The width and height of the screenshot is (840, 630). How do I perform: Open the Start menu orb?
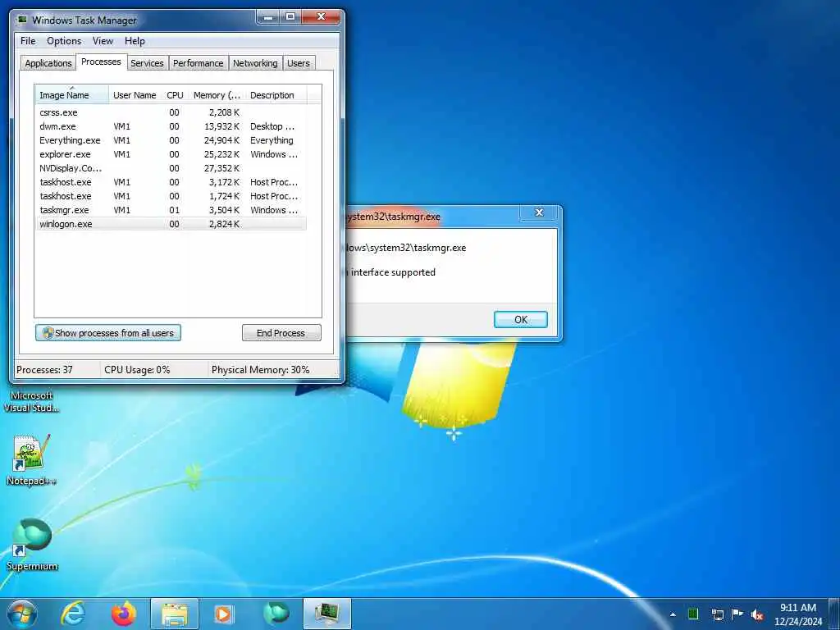coord(22,614)
